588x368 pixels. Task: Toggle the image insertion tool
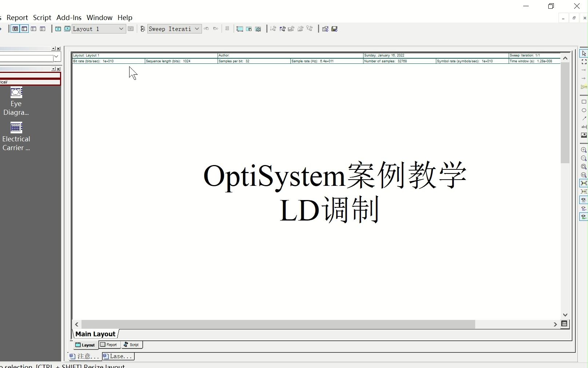pos(584,135)
